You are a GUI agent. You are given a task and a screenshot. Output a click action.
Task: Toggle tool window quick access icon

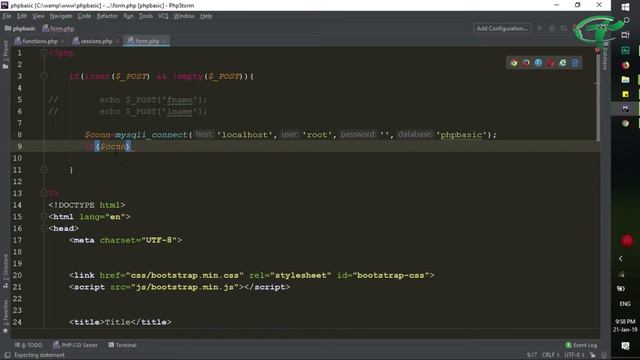point(7,355)
